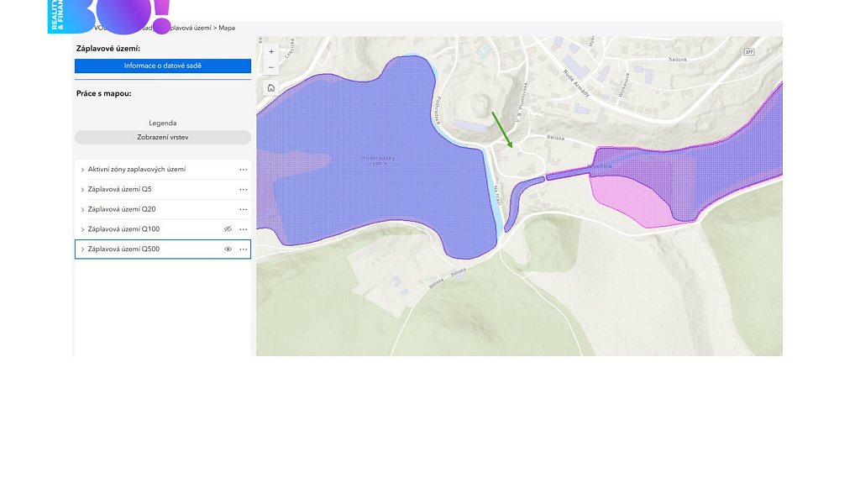Click the Mapa breadcrumb item

pyautogui.click(x=227, y=28)
